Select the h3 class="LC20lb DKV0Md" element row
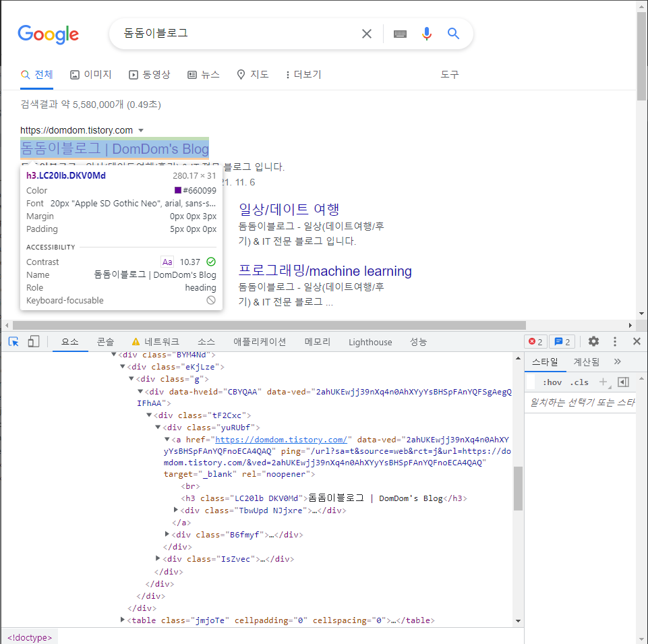Image resolution: width=648 pixels, height=644 pixels. [324, 498]
